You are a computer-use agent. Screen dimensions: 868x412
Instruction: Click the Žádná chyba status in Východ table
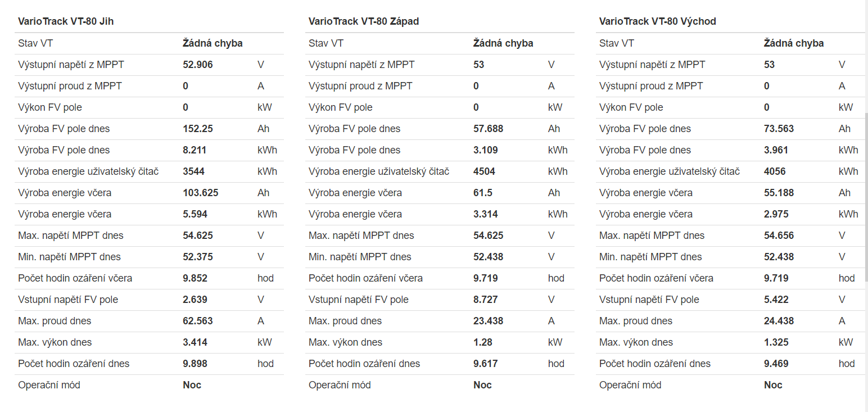(x=794, y=43)
